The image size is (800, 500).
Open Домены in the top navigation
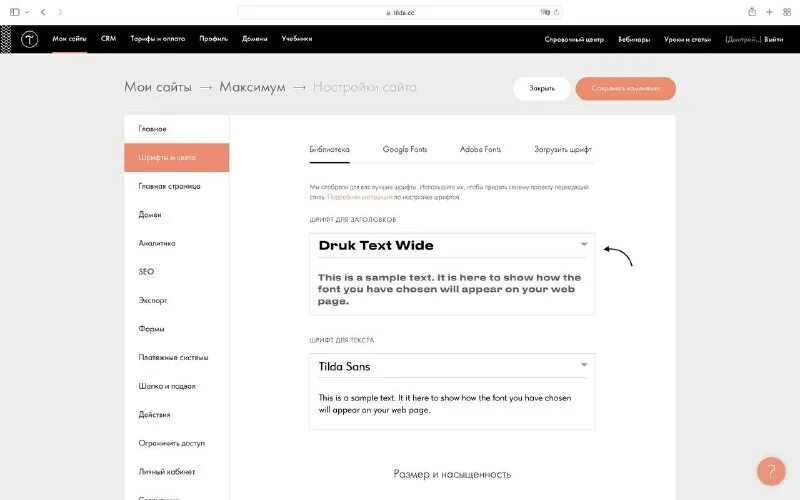[x=255, y=39]
